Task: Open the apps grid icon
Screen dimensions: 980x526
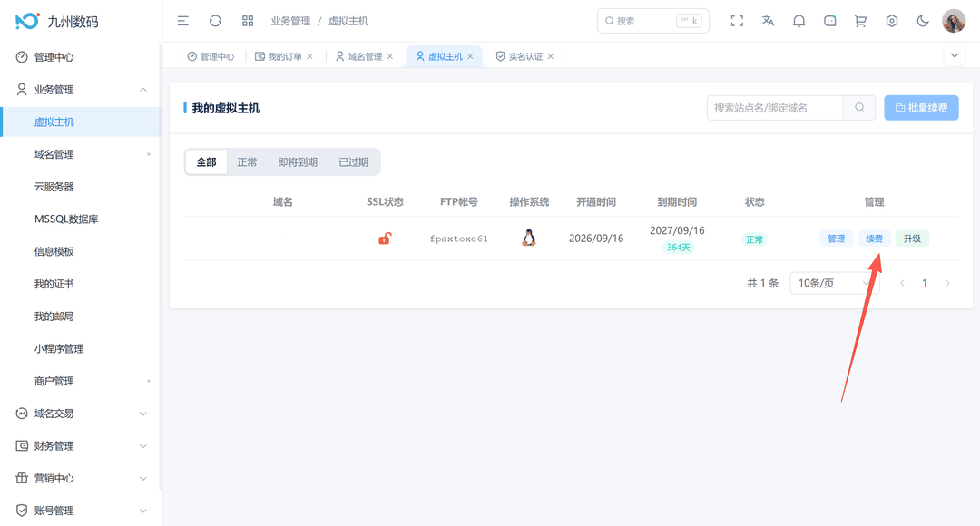Action: point(248,21)
